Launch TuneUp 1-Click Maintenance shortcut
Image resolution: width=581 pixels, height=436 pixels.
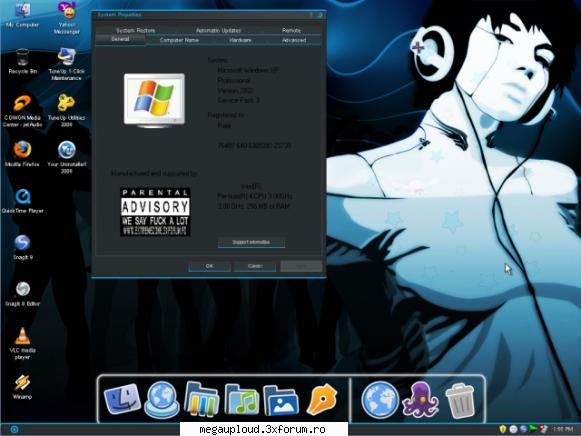[67, 64]
